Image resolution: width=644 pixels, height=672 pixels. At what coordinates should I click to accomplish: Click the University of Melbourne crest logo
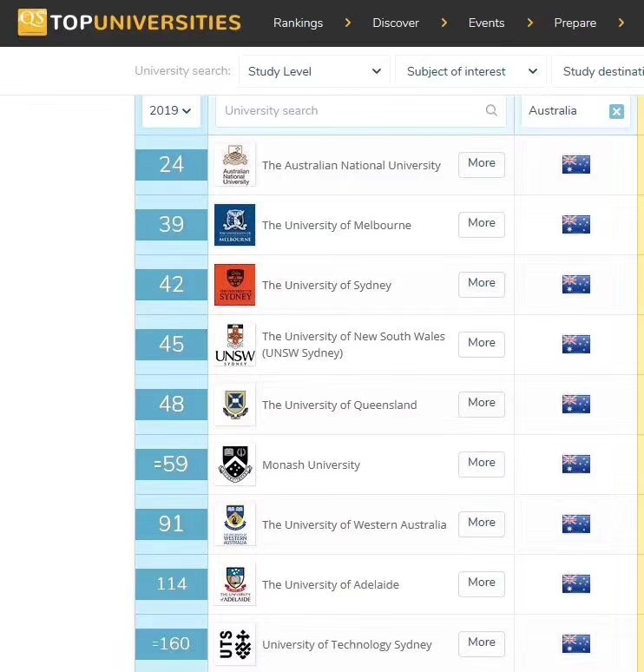235,225
